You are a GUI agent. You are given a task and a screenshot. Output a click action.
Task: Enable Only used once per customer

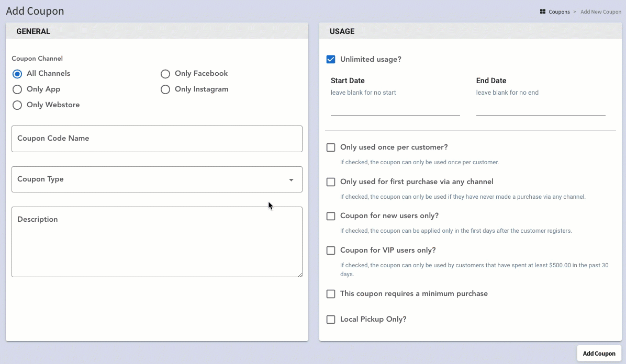coord(331,147)
